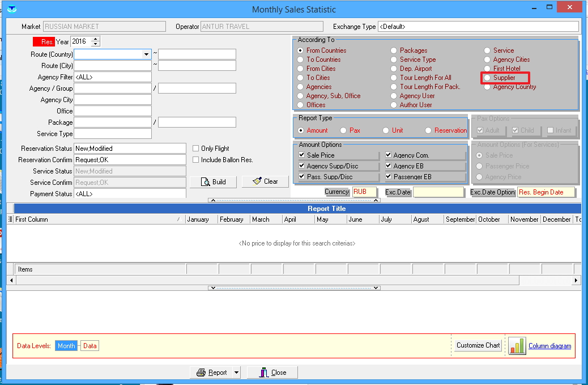Select the Pax report type

pos(343,130)
